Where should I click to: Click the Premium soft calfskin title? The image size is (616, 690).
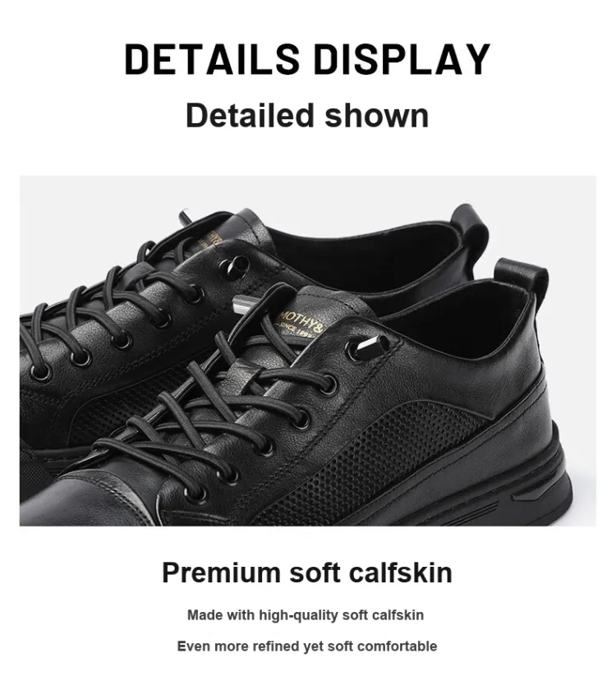click(307, 573)
